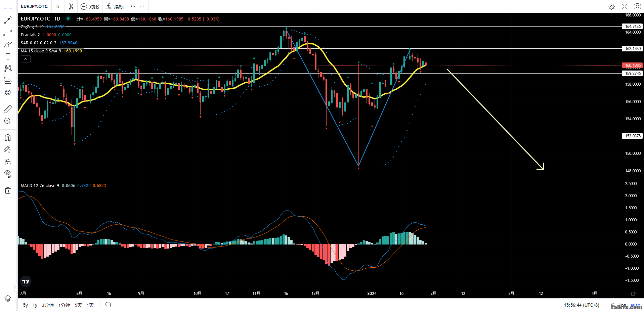
Task: Set the date range to 5y
Action: point(26,305)
